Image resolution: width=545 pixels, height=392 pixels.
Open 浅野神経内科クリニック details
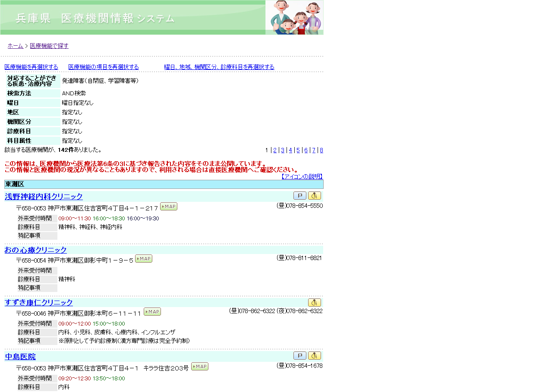[44, 197]
